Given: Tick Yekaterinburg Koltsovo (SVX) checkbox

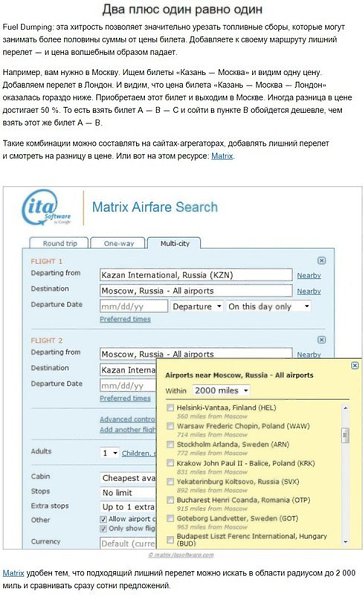Looking at the screenshot, I should [x=170, y=482].
